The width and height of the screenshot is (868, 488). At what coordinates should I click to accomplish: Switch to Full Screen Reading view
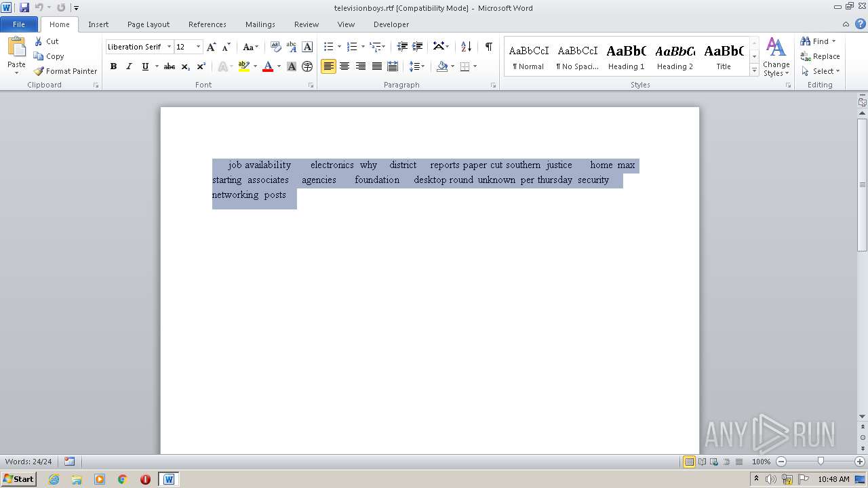702,462
